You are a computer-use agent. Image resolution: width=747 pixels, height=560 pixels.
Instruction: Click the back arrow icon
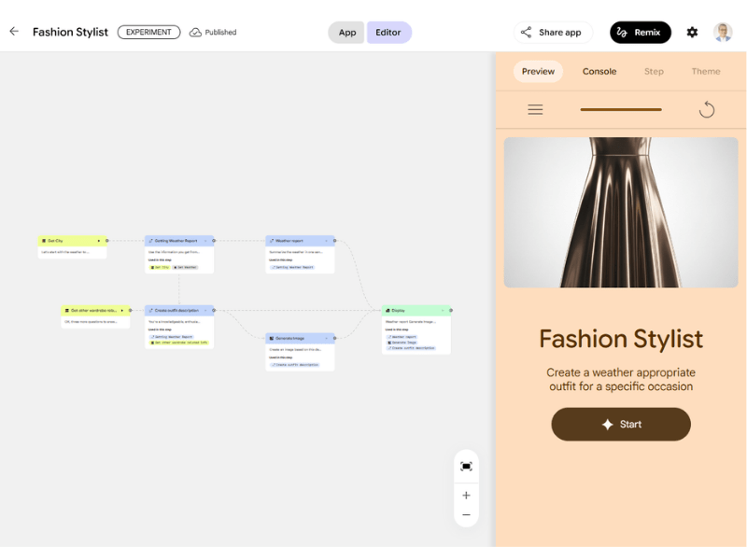click(14, 32)
